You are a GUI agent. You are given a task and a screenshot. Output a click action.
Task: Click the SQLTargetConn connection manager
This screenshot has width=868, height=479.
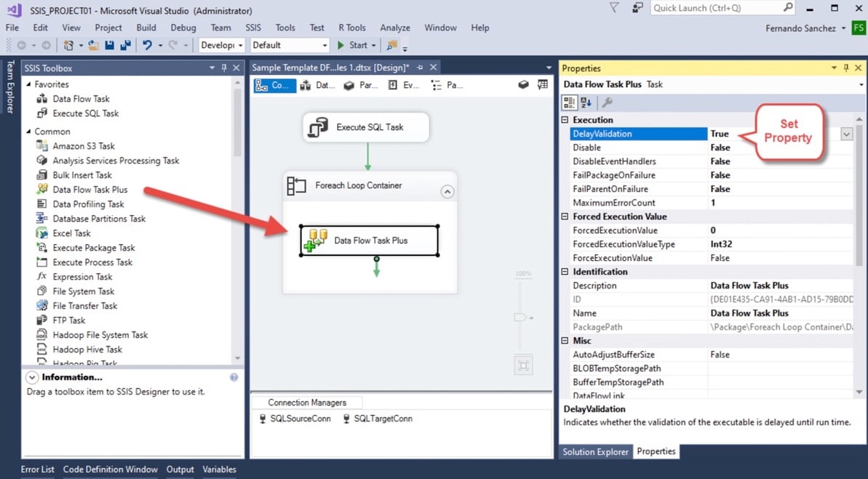pos(378,419)
